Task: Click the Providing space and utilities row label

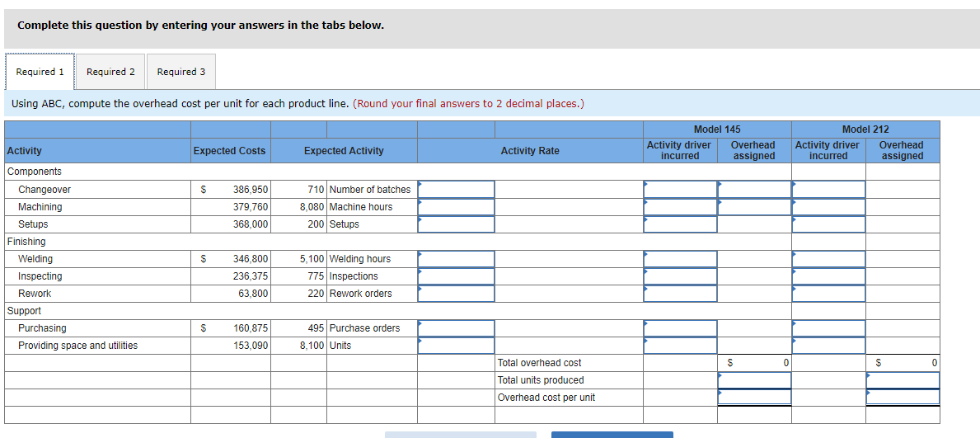Action: pos(78,346)
